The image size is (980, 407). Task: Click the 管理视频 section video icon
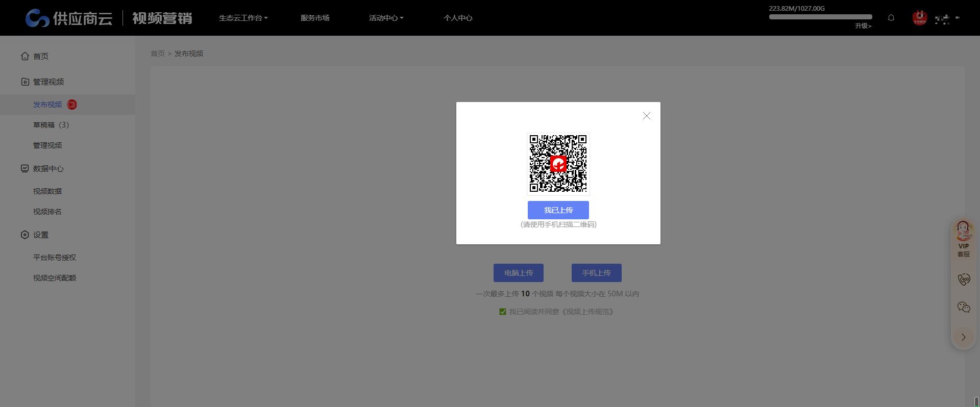click(x=24, y=82)
